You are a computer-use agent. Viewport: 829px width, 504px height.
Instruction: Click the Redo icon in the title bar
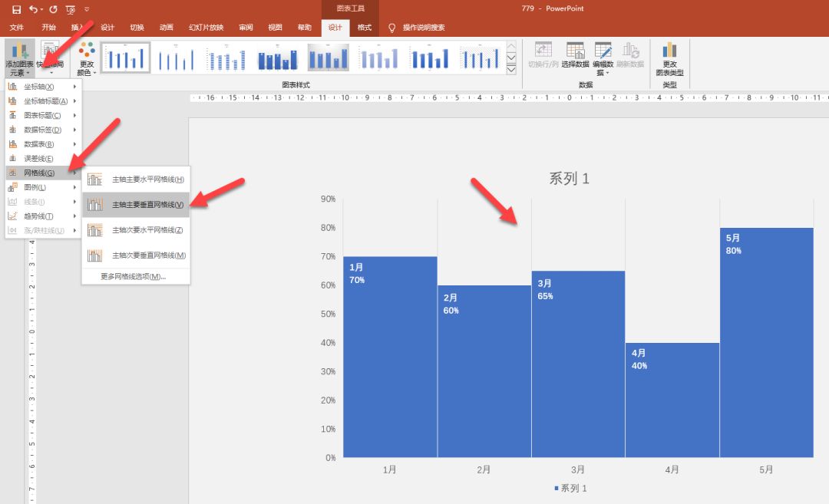click(x=53, y=9)
